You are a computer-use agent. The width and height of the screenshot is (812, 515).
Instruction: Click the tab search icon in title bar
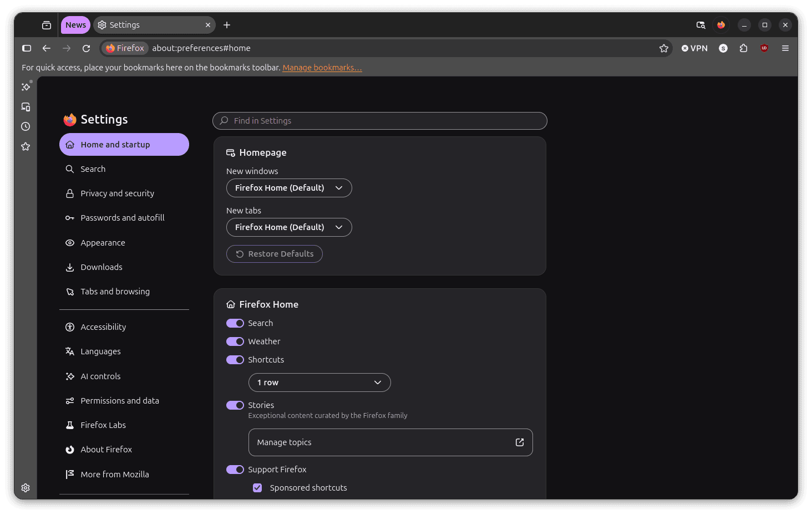click(x=701, y=25)
